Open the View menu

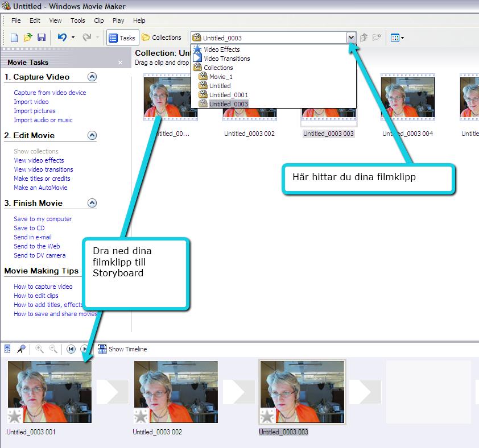tap(55, 20)
